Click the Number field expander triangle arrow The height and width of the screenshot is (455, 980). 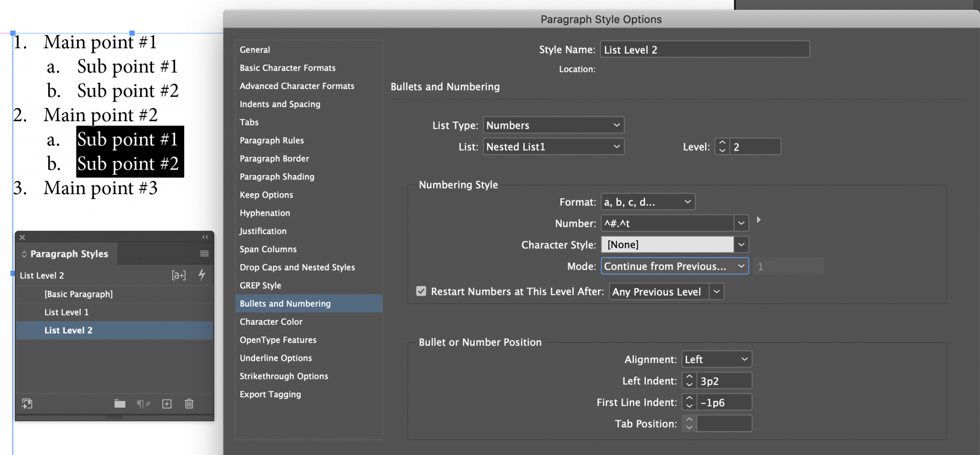[x=758, y=220]
